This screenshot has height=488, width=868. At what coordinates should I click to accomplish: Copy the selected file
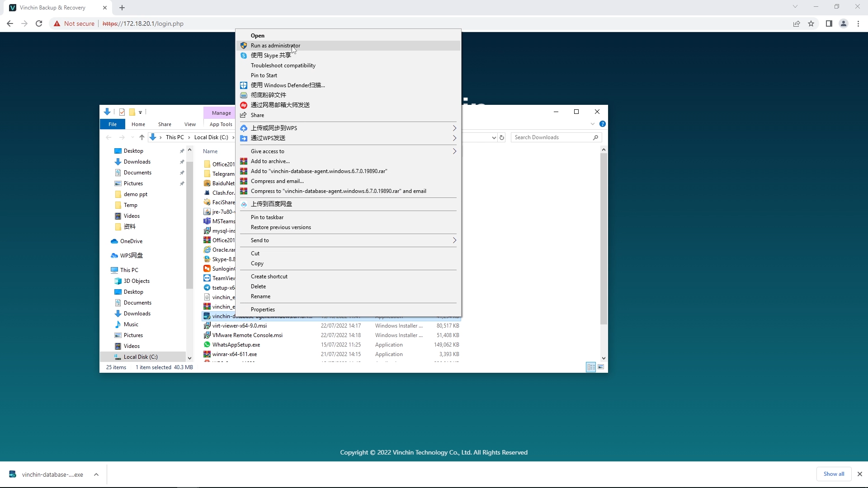(348, 263)
